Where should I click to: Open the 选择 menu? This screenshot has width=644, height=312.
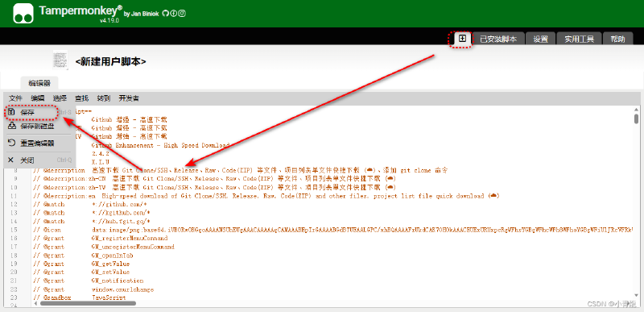point(60,98)
